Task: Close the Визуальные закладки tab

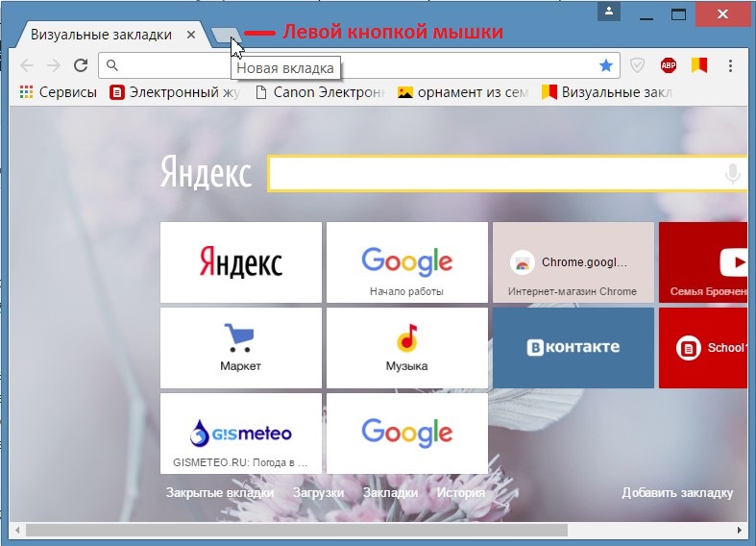Action: [x=191, y=35]
